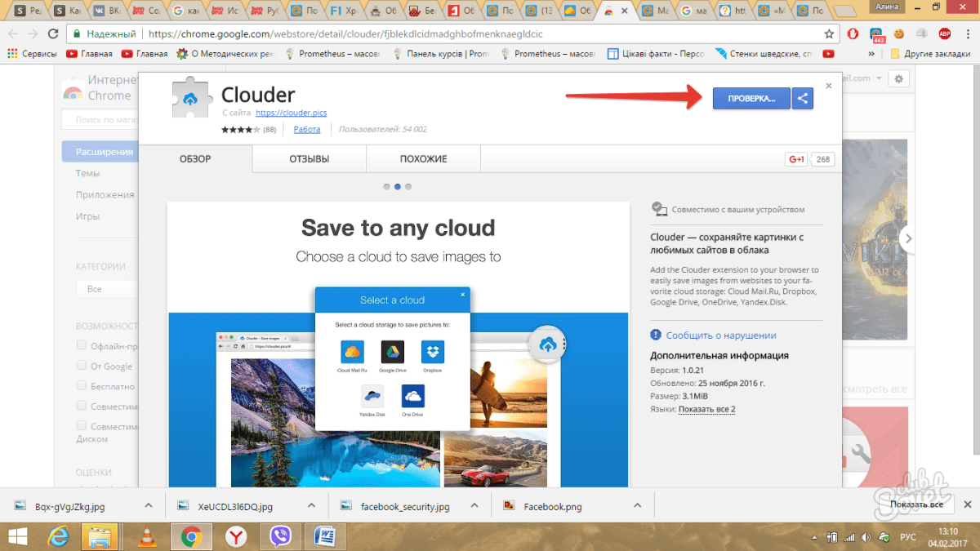
Task: Expand the bookmarks overflow chevron
Action: coord(872,54)
